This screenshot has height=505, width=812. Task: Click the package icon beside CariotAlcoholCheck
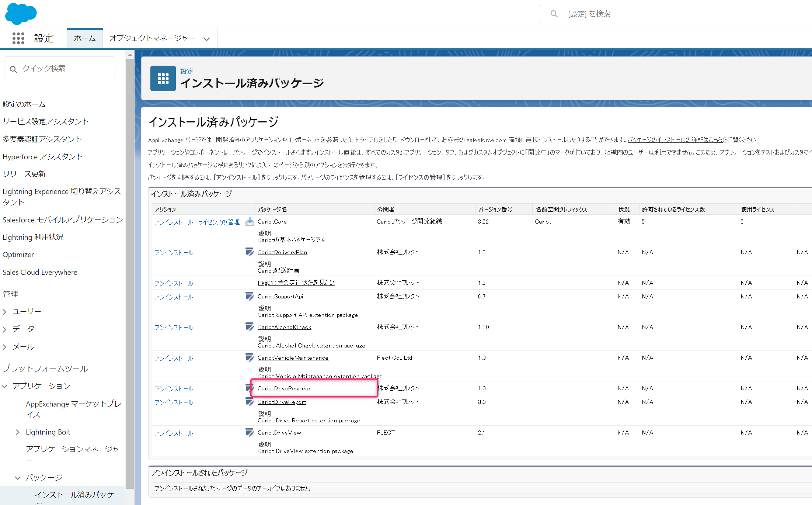click(250, 327)
